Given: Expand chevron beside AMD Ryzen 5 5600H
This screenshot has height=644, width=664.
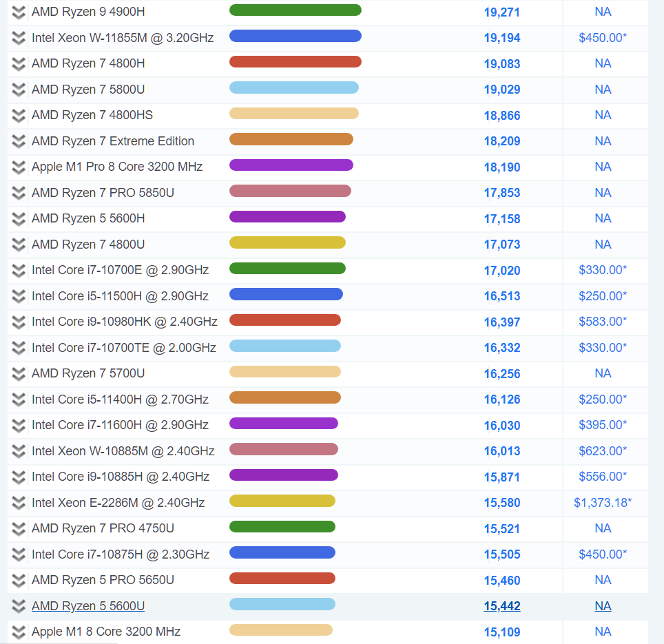Looking at the screenshot, I should 18,219.
